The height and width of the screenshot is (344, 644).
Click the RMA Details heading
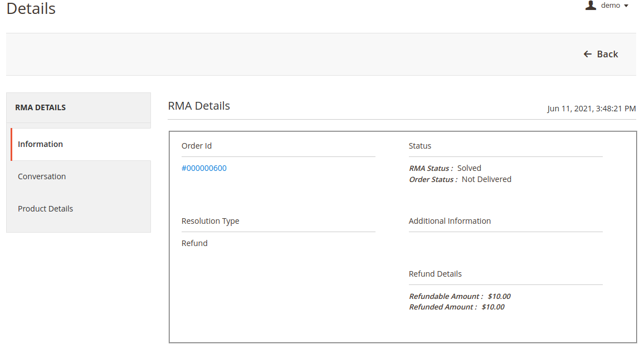click(x=199, y=106)
